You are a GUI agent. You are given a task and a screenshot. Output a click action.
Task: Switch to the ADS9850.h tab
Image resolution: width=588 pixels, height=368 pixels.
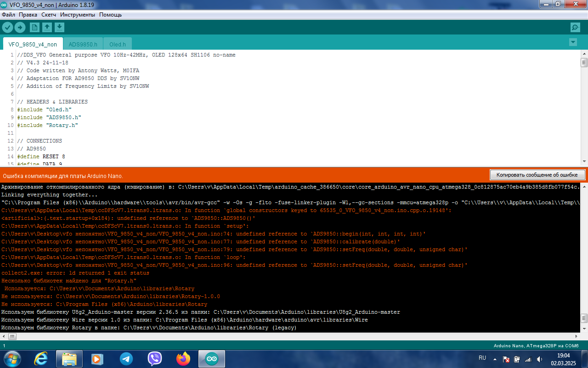coord(83,44)
